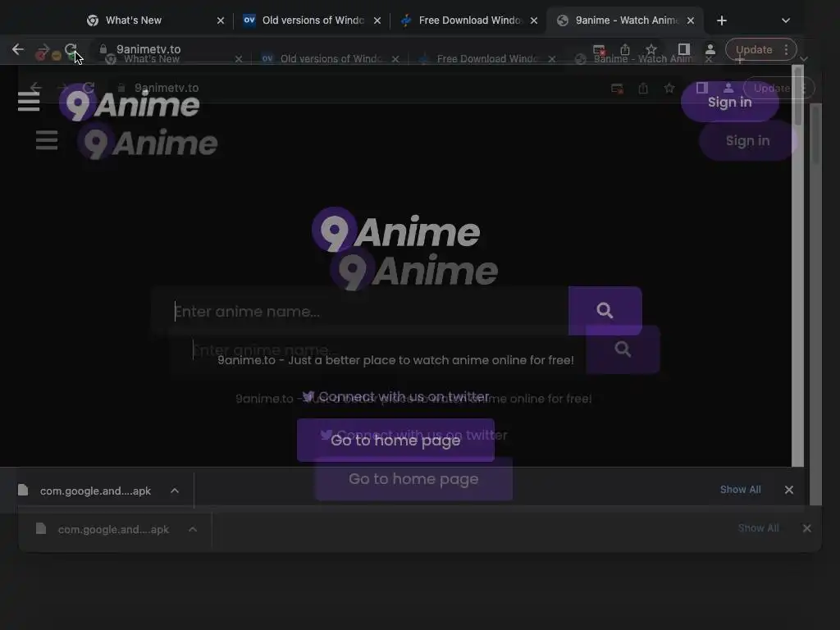The width and height of the screenshot is (840, 630).
Task: Open the Chrome profile avatar menu
Action: tap(710, 49)
